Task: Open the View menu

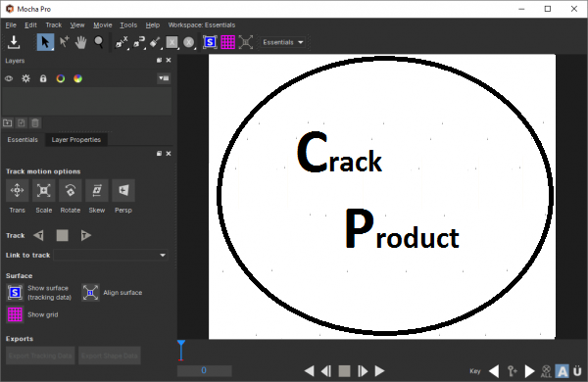Action: pos(77,25)
